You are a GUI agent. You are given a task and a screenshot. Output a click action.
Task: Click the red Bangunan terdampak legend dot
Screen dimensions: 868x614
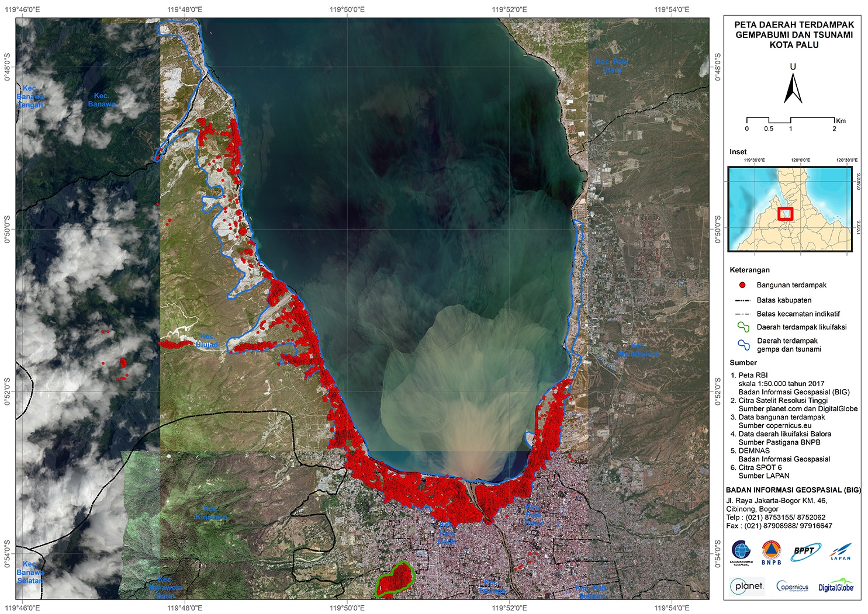pos(742,285)
